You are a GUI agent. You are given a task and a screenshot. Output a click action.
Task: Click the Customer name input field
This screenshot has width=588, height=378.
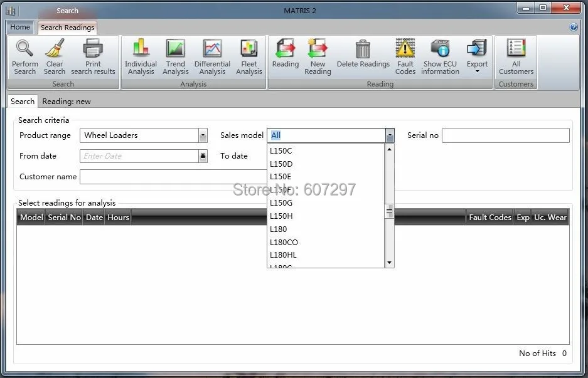pos(173,177)
